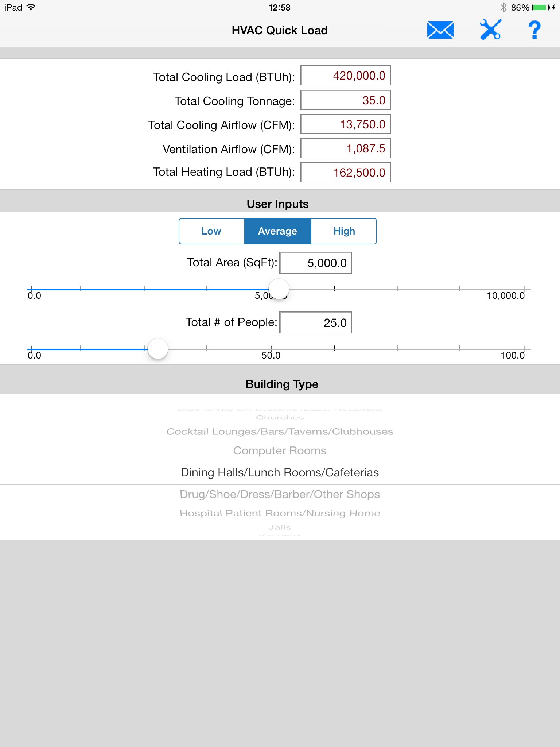Viewport: 560px width, 747px height.
Task: Open the email results envelope icon
Action: 440,30
